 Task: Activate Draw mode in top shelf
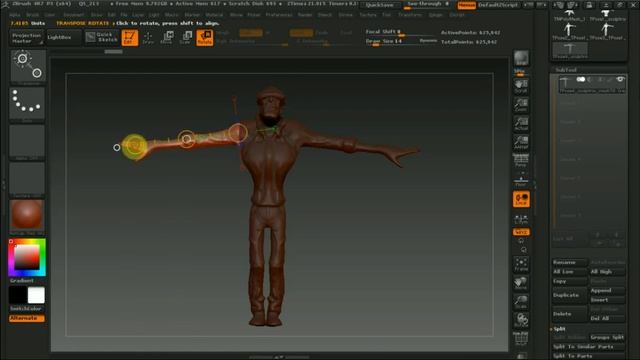[x=148, y=38]
